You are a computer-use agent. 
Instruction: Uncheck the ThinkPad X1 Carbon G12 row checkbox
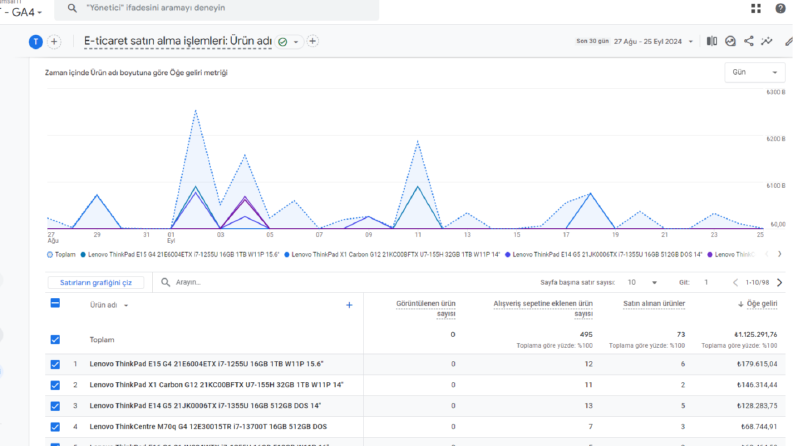point(55,385)
